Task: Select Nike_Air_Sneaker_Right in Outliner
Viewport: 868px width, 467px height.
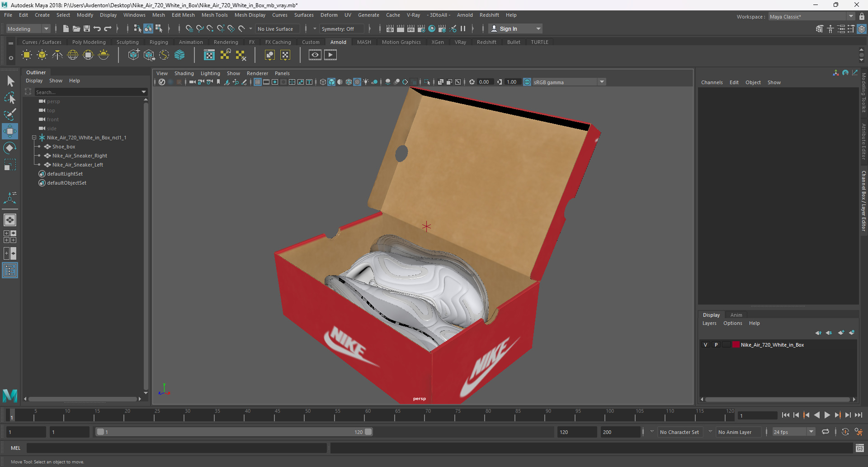Action: (80, 156)
